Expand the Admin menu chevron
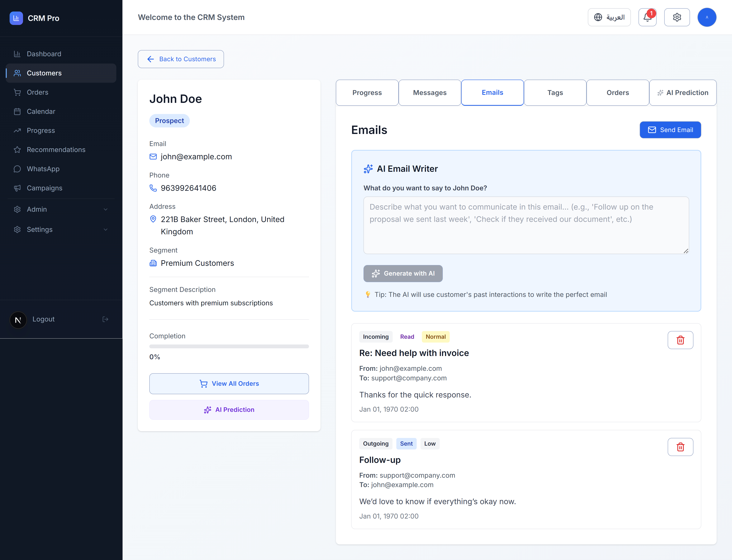This screenshot has width=732, height=560. (106, 209)
